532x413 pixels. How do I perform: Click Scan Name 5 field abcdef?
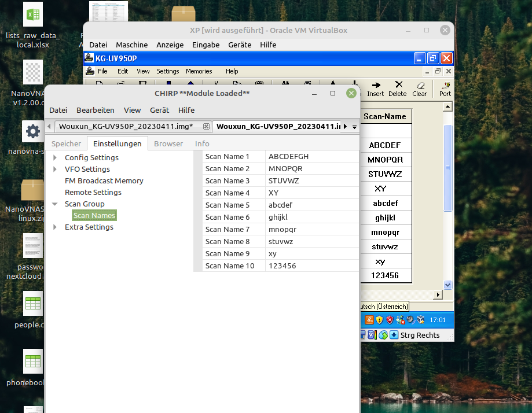tap(312, 205)
